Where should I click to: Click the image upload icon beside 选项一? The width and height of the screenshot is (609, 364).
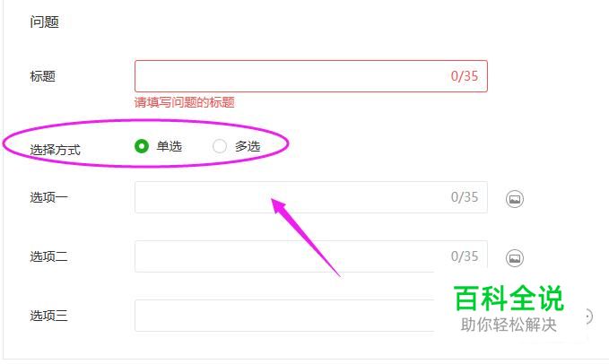[x=515, y=199]
